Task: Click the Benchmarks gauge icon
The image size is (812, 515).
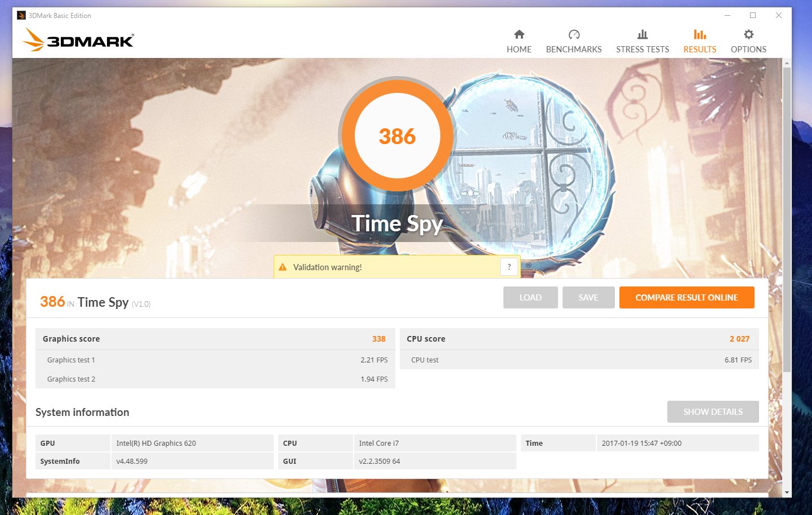Action: 574,34
